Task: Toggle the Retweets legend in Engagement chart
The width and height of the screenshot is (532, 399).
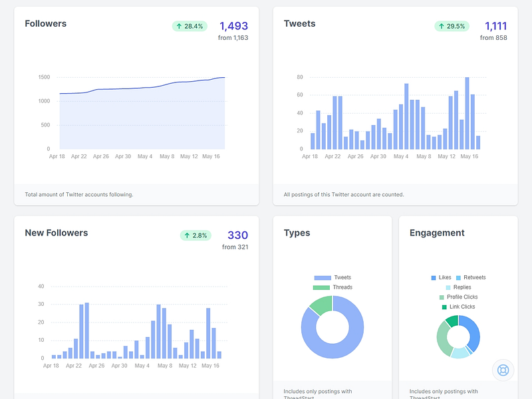Action: [471, 277]
